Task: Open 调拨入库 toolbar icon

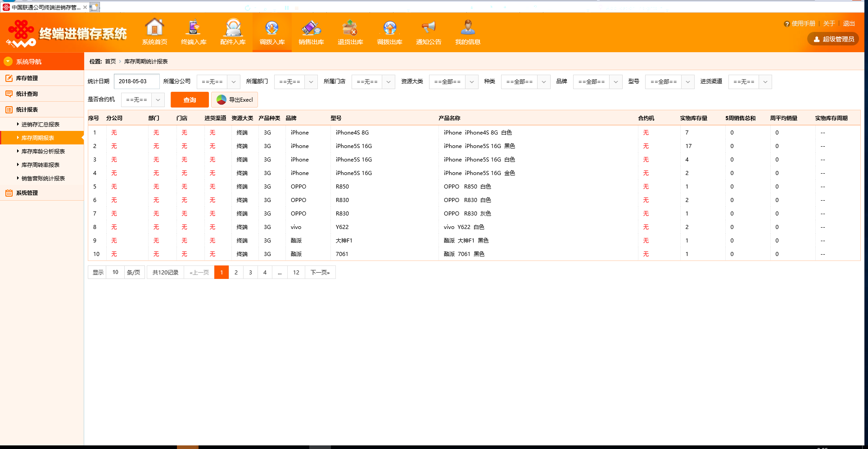Action: click(272, 28)
